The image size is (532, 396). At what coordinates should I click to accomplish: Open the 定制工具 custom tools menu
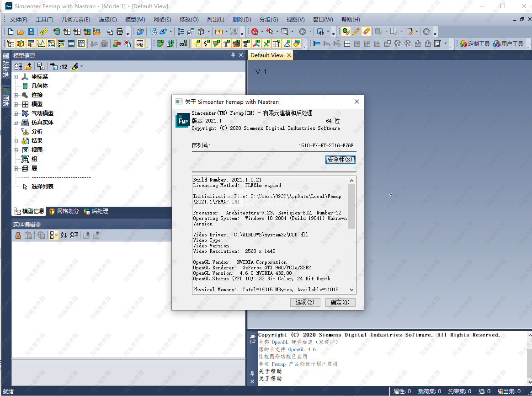475,43
